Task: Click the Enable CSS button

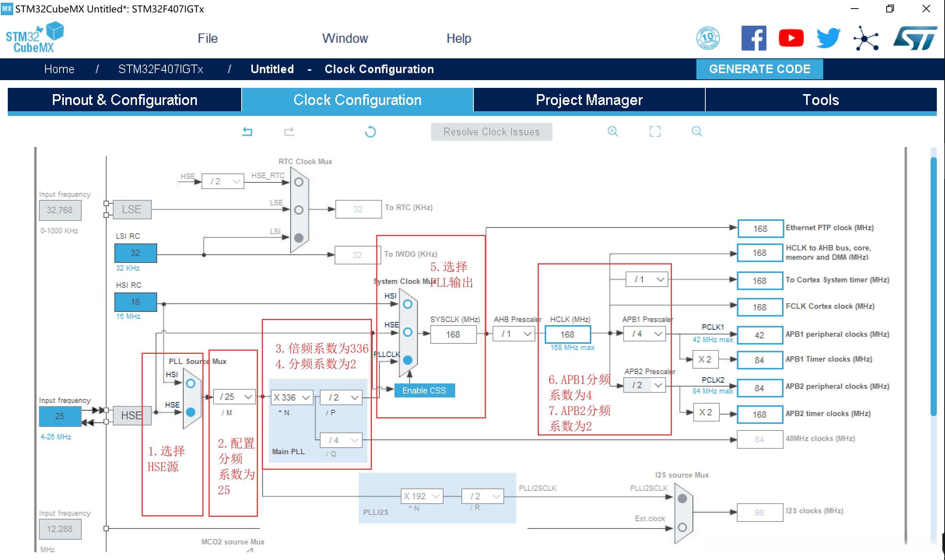Action: (x=424, y=390)
